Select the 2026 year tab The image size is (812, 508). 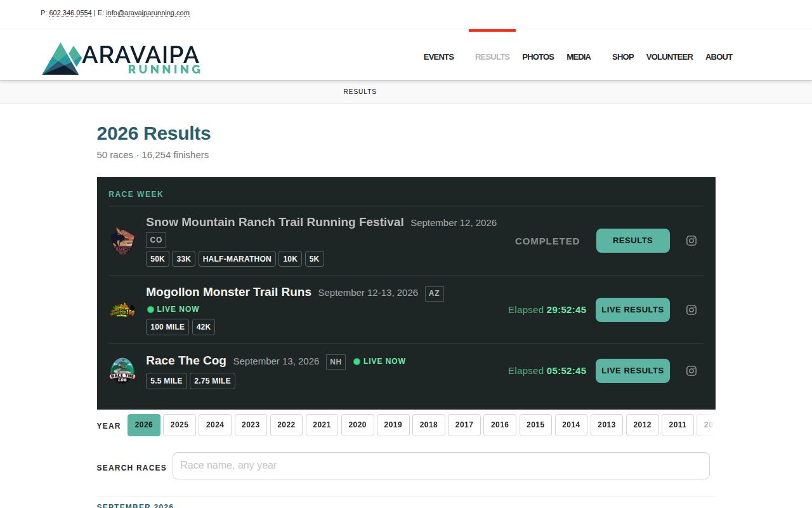(144, 425)
